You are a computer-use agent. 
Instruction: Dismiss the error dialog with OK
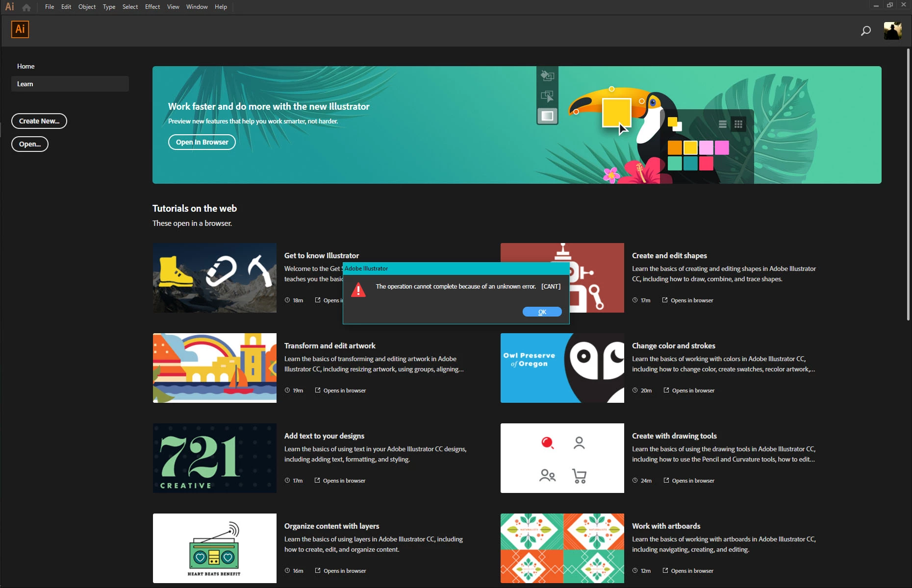(542, 312)
